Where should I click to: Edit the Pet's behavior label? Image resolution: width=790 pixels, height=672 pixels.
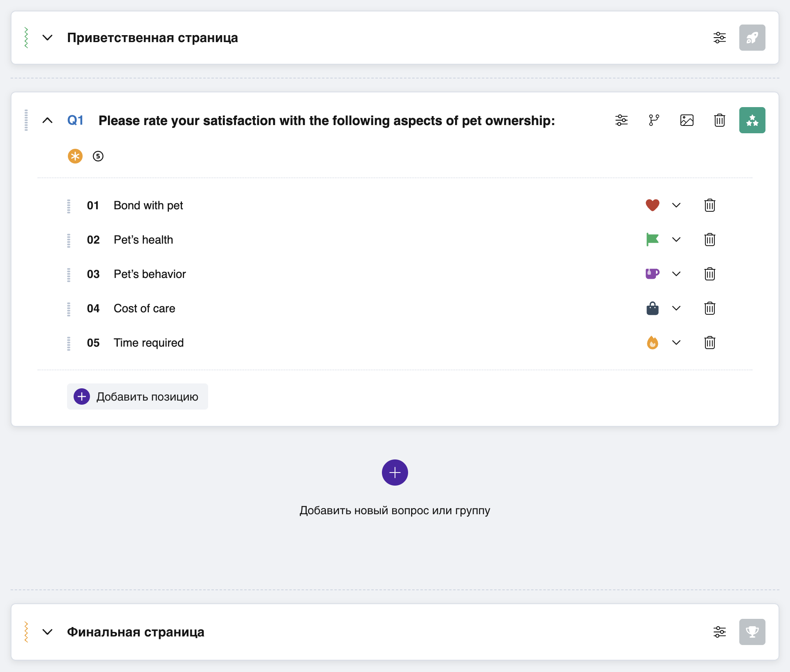150,274
